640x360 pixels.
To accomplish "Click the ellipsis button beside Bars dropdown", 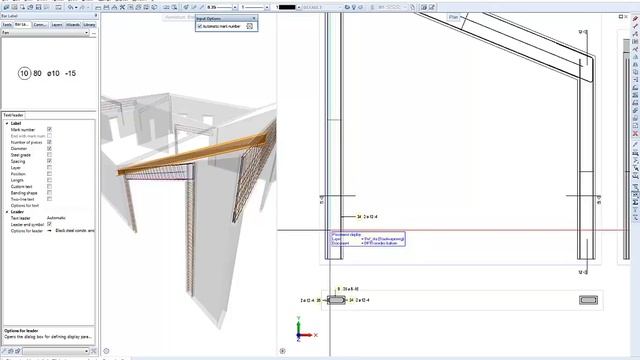I will (x=94, y=33).
